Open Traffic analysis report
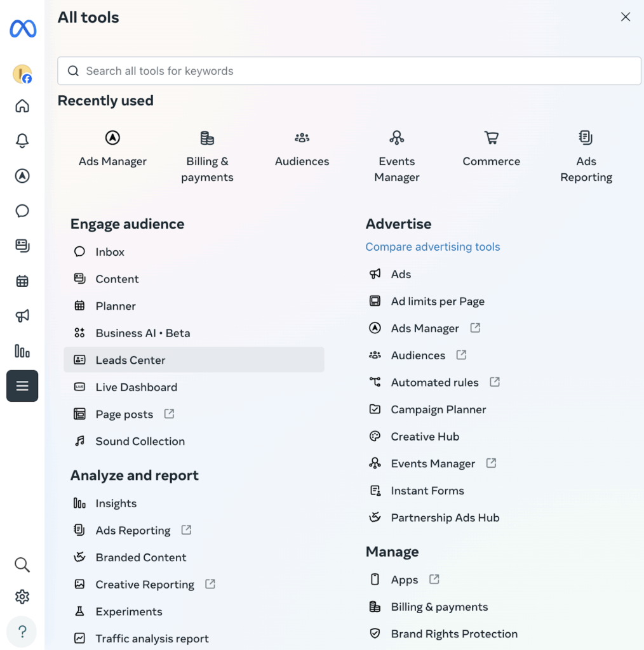Image resolution: width=644 pixels, height=650 pixels. 194,639
